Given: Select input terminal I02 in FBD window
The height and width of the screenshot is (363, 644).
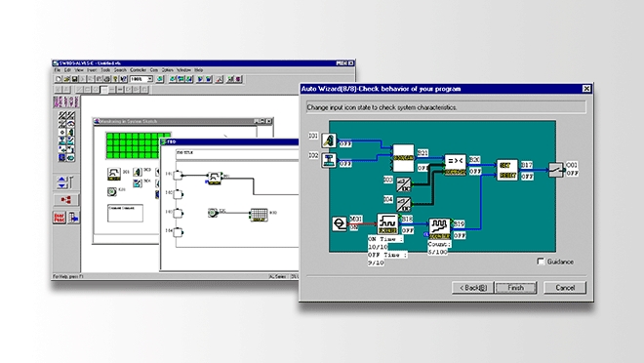Looking at the screenshot, I should 178,194.
